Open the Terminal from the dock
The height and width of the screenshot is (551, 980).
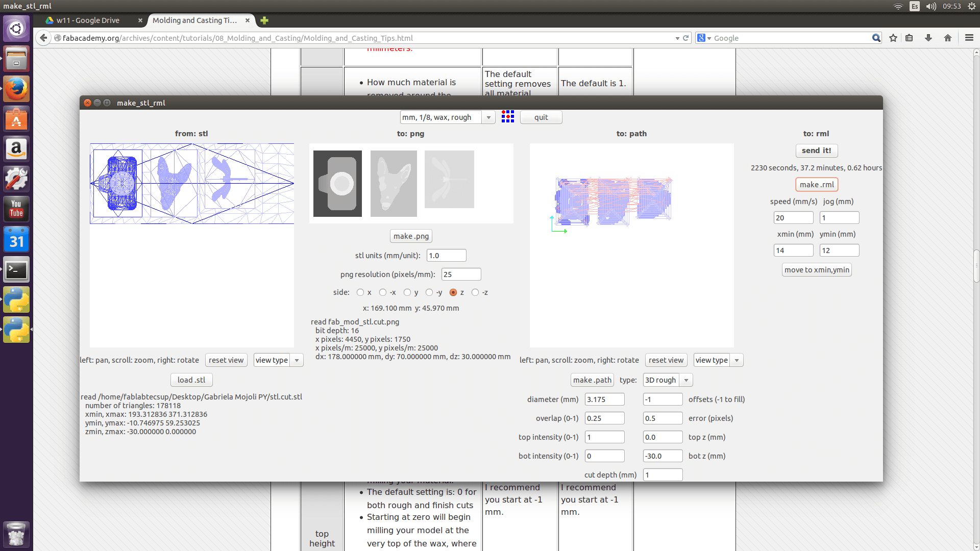16,269
